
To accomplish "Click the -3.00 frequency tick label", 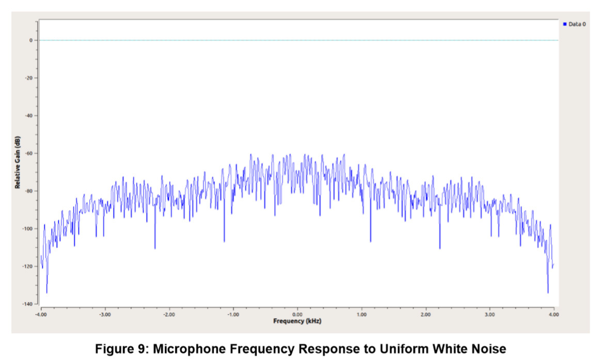I will 105,315.
